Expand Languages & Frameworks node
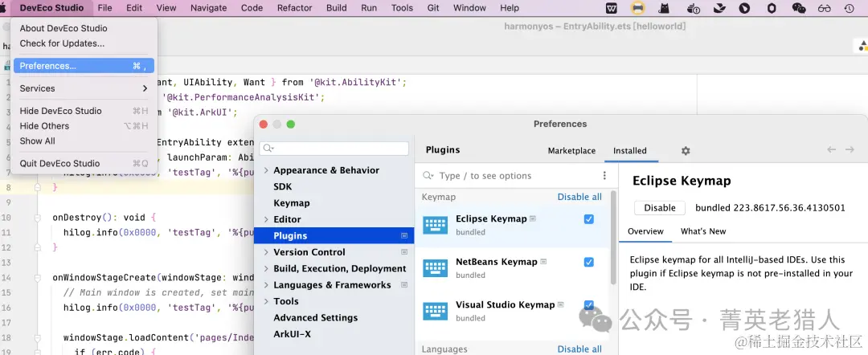Viewport: 868px width, 355px height. click(x=266, y=285)
